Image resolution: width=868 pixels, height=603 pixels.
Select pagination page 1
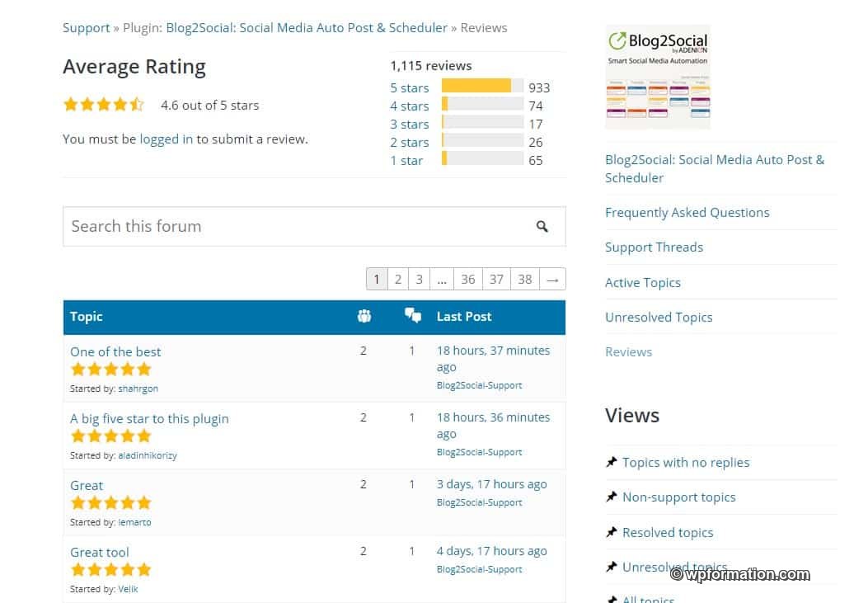pos(377,279)
